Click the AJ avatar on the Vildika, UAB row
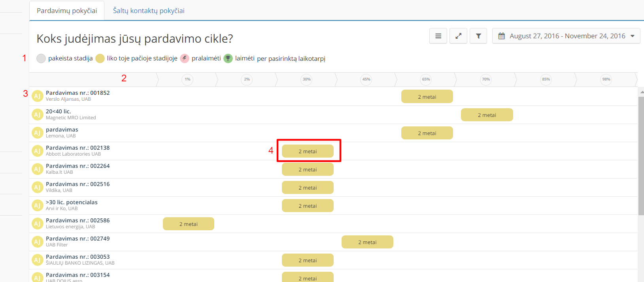Image resolution: width=644 pixels, height=282 pixels. [x=37, y=187]
